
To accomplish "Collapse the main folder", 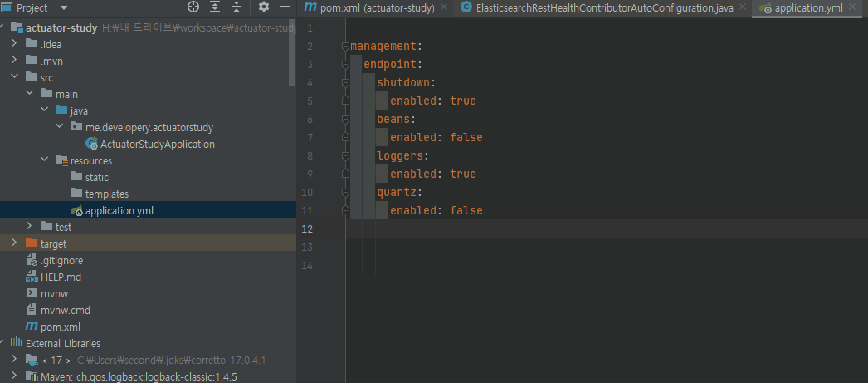I will [x=30, y=94].
